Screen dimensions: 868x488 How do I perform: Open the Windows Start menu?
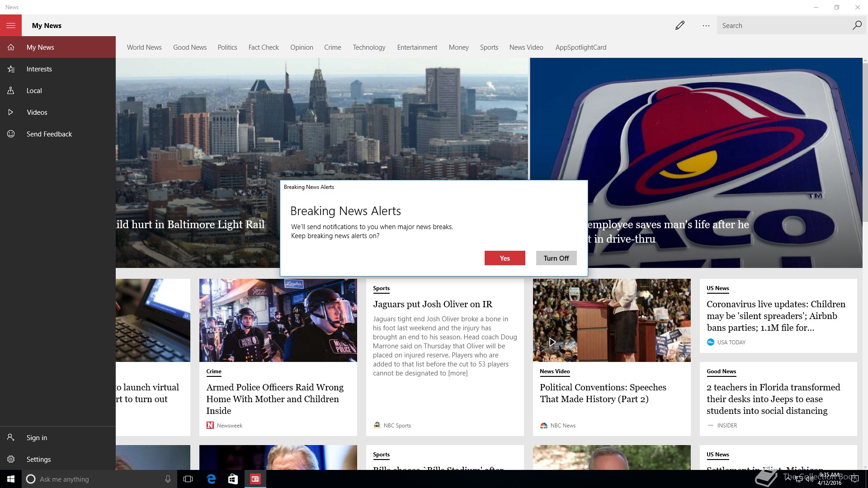[x=11, y=479]
